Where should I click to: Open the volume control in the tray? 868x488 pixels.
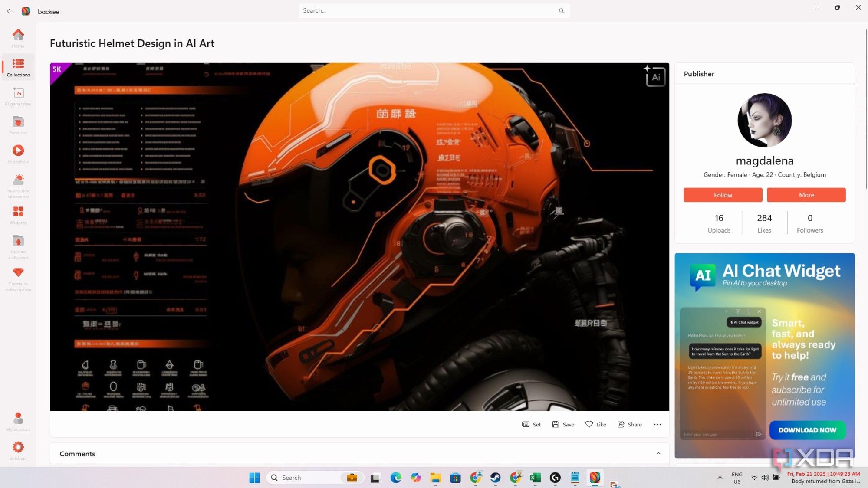point(765,478)
